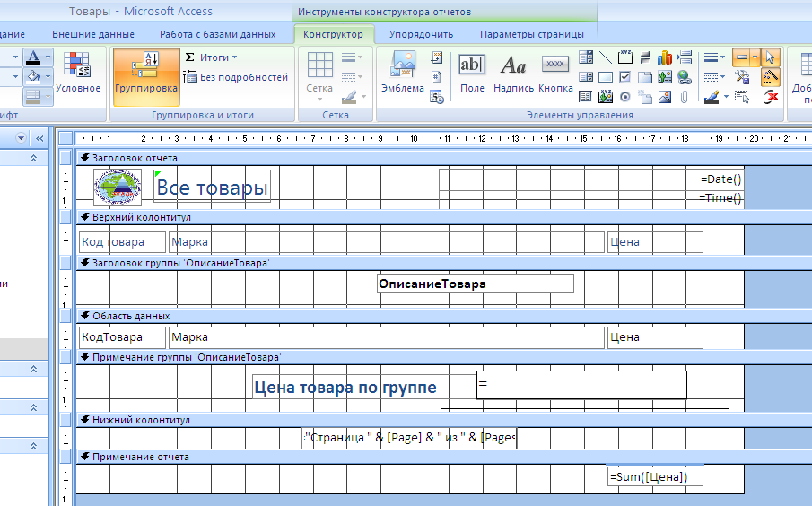Select Область данных section bar

(x=443, y=316)
